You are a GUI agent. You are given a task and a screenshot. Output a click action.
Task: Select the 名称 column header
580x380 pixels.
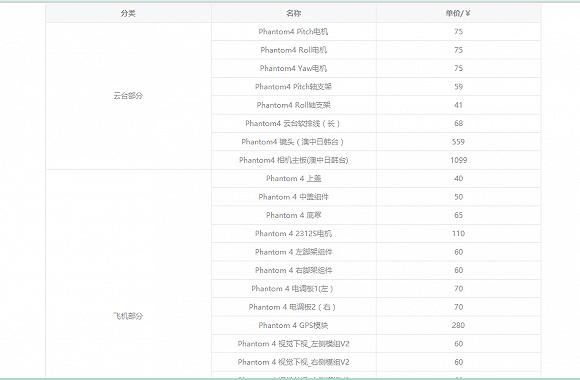(293, 13)
